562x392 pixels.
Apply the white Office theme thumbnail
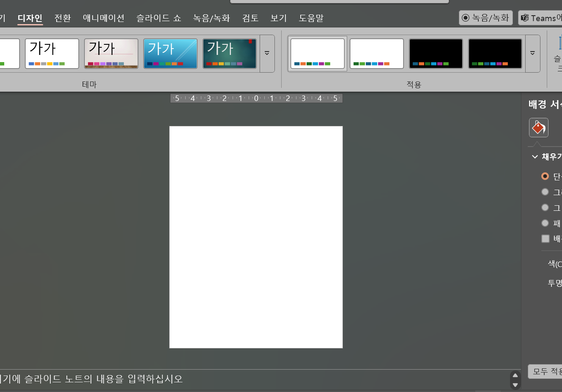52,54
